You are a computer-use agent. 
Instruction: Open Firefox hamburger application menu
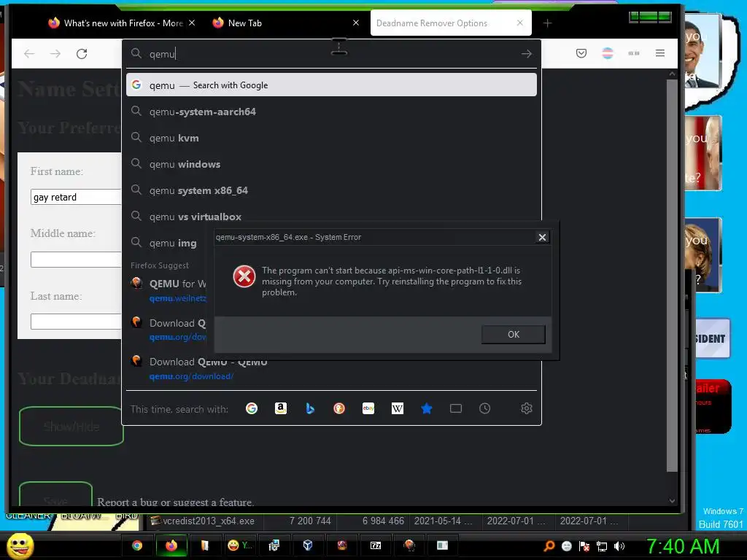tap(659, 53)
